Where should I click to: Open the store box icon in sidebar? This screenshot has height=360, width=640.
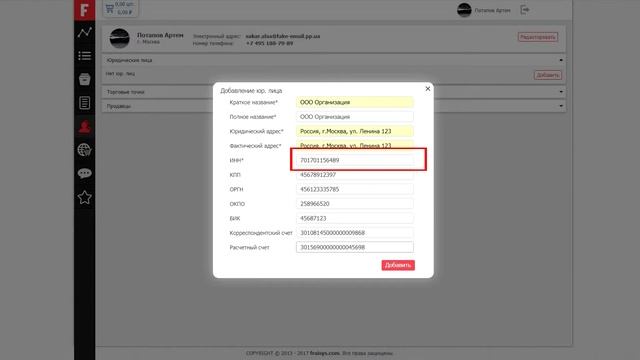pos(84,79)
